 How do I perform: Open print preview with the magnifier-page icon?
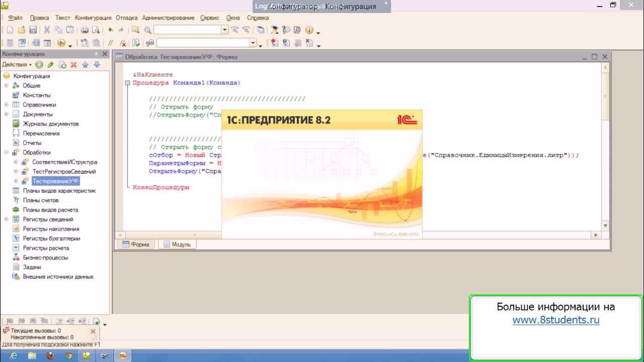tap(96, 30)
